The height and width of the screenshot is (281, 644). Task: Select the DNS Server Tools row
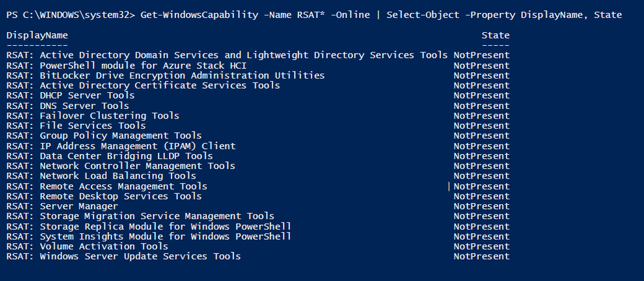click(x=258, y=106)
